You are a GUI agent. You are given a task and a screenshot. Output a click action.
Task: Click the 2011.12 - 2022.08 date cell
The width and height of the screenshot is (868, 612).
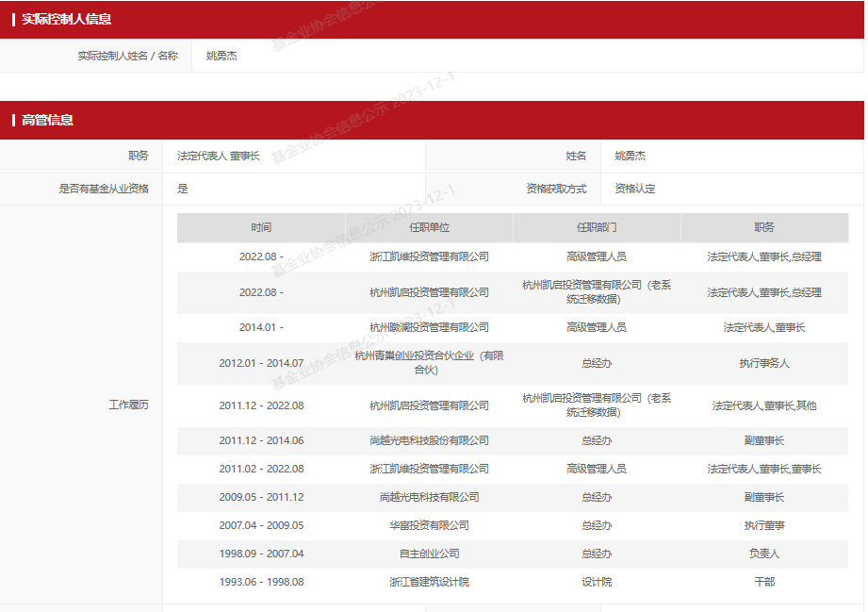[x=261, y=406]
